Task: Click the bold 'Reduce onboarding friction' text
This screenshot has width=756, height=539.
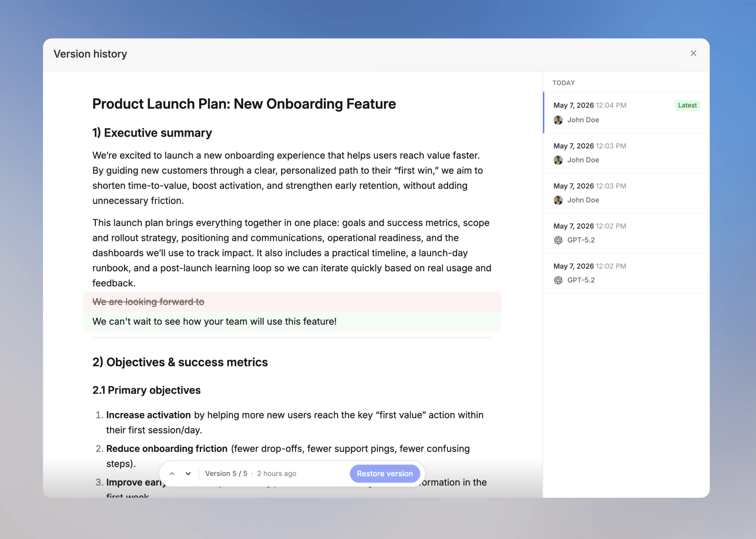Action: (x=167, y=449)
